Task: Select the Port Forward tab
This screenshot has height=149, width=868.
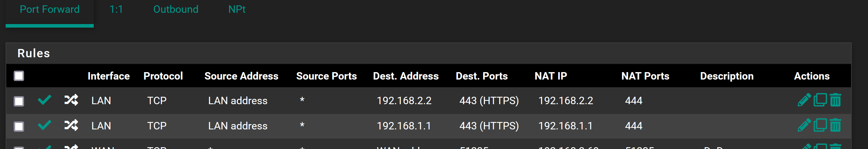Action: (x=50, y=9)
